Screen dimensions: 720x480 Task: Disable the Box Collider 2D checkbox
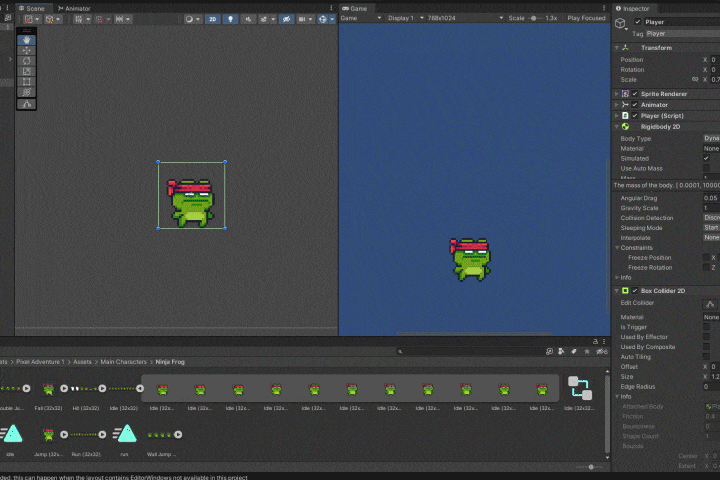[x=635, y=291]
